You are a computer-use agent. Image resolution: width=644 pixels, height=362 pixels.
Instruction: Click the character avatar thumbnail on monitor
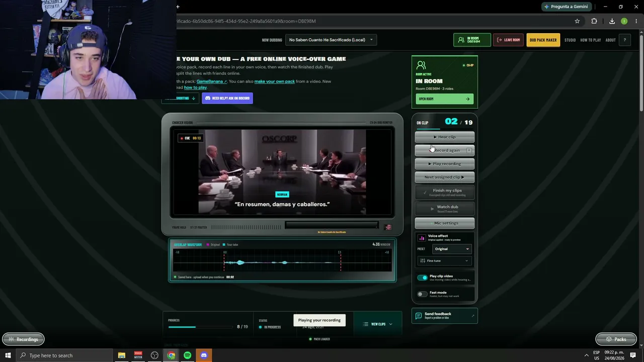pyautogui.click(x=388, y=227)
